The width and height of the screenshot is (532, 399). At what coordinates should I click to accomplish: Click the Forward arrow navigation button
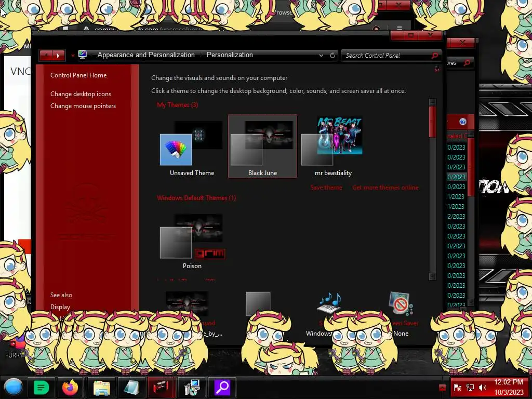[58, 55]
